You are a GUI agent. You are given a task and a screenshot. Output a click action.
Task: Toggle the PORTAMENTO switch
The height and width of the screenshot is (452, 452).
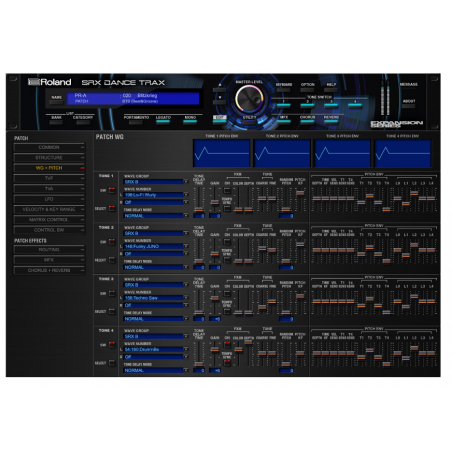tap(136, 122)
